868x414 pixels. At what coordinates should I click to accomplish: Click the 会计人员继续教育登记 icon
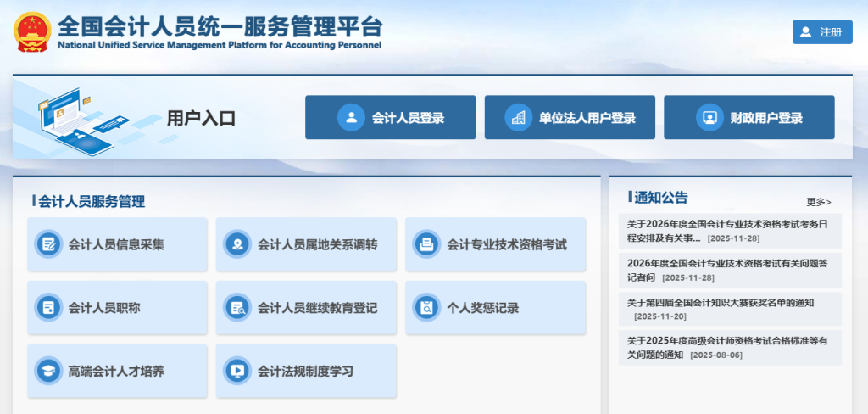(x=237, y=308)
